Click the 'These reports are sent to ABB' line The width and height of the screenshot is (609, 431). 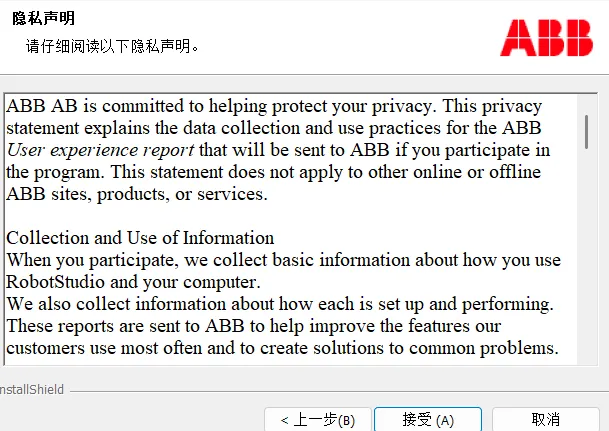pyautogui.click(x=254, y=326)
